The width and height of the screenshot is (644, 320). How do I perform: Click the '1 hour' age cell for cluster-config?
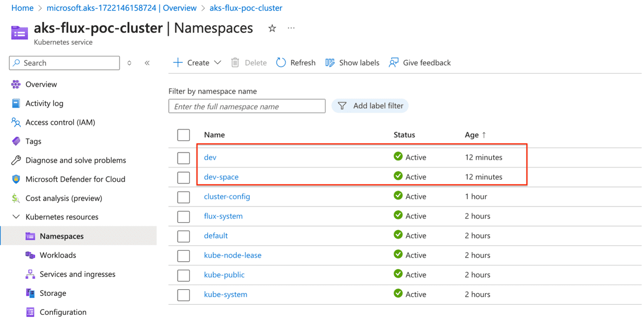(476, 197)
